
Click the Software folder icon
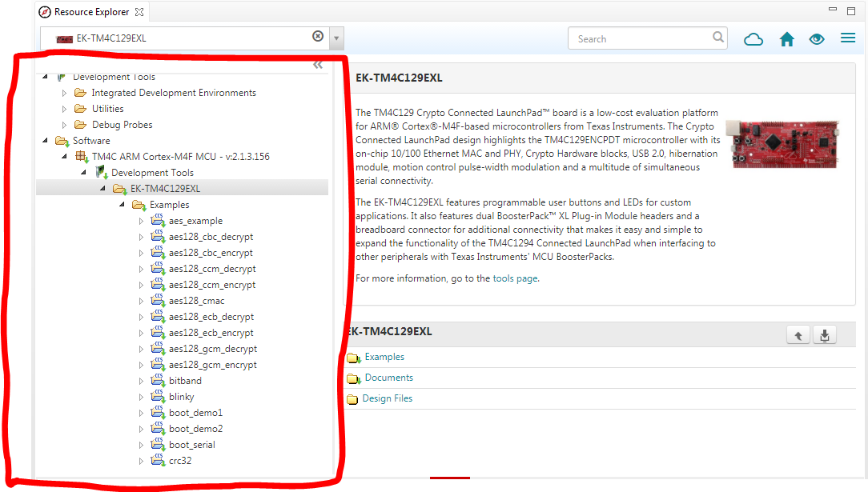[x=62, y=141]
